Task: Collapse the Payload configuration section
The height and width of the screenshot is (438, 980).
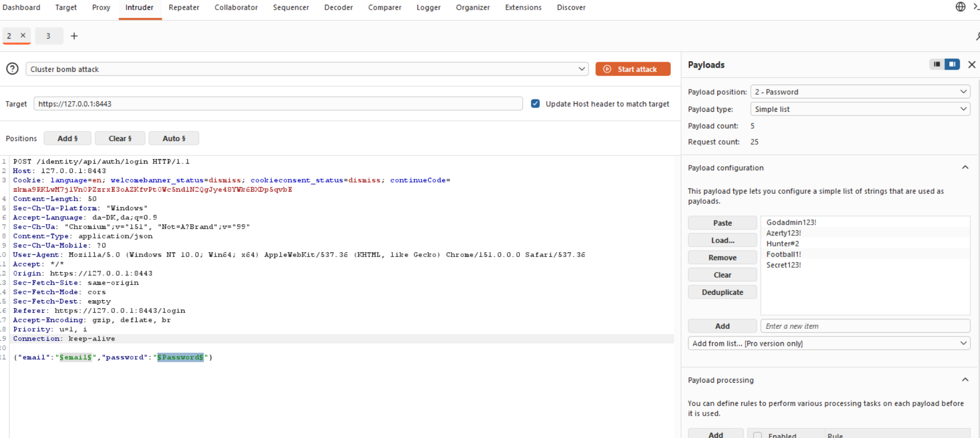Action: point(965,168)
